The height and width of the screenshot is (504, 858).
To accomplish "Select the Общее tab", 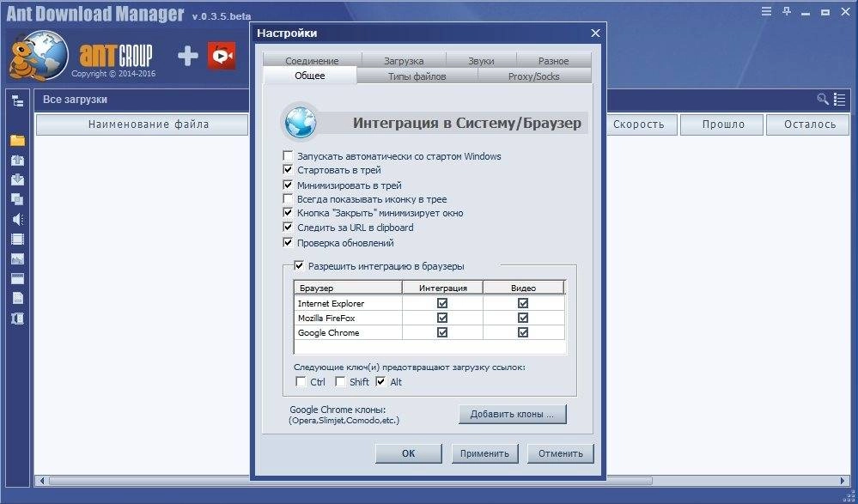I will click(310, 76).
